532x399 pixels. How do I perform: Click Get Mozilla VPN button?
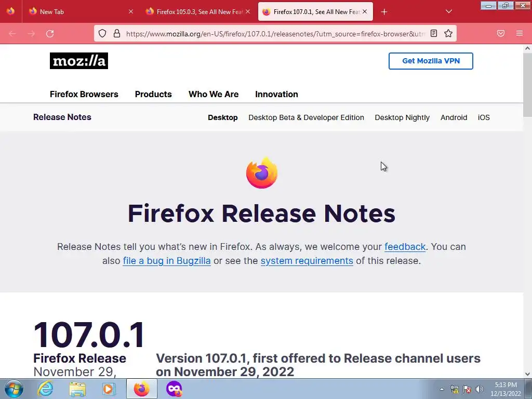[x=431, y=61]
